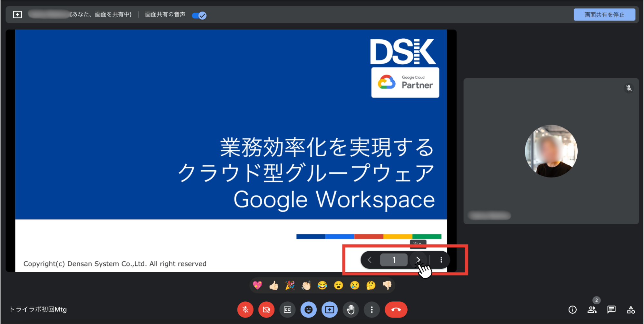Send the thumbs up reaction
This screenshot has width=644, height=324.
click(x=274, y=285)
